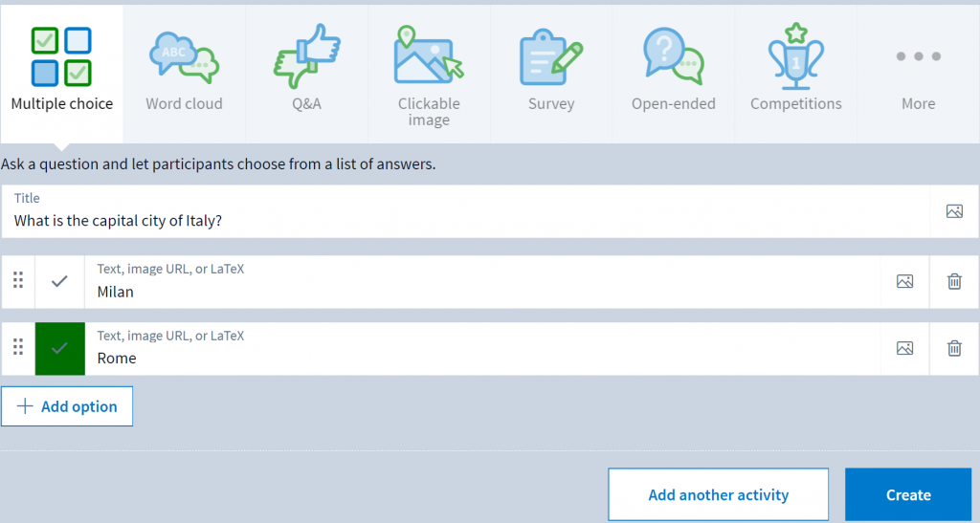Edit the question Title field
Image resolution: width=980 pixels, height=523 pixels.
pos(466,211)
